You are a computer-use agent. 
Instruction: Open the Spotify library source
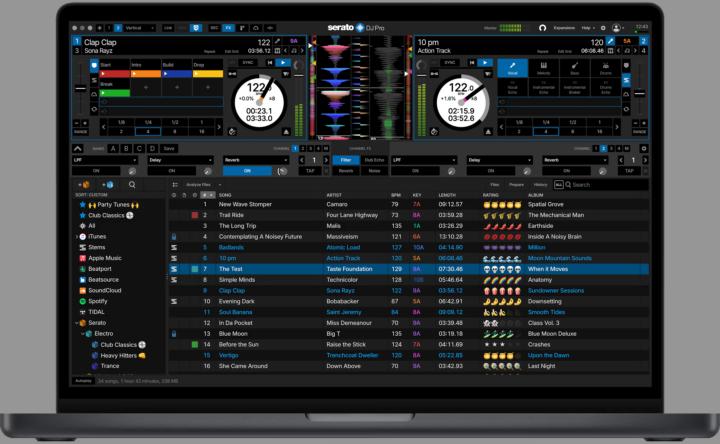pyautogui.click(x=93, y=301)
